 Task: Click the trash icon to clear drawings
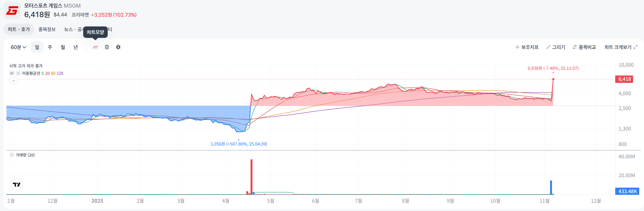click(x=107, y=47)
